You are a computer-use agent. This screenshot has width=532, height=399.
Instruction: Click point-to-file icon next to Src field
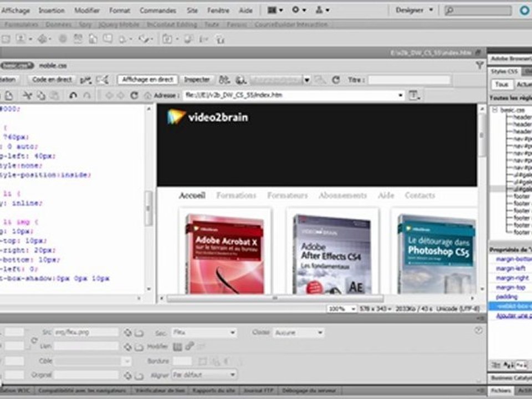coord(127,332)
